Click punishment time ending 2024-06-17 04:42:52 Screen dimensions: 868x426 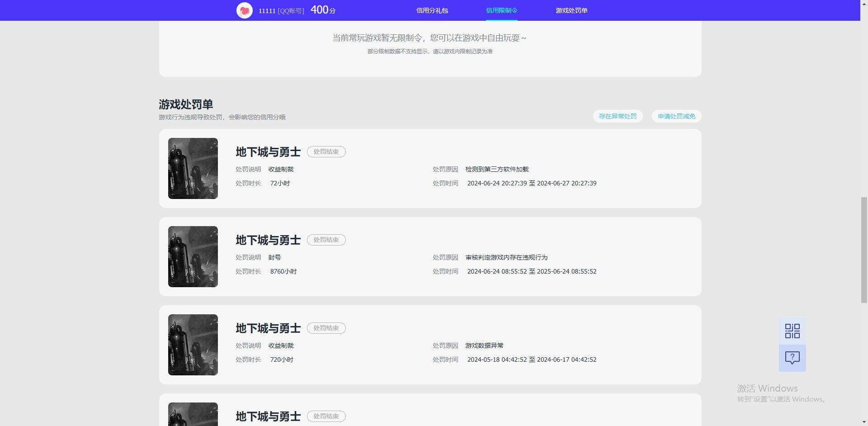pos(532,360)
